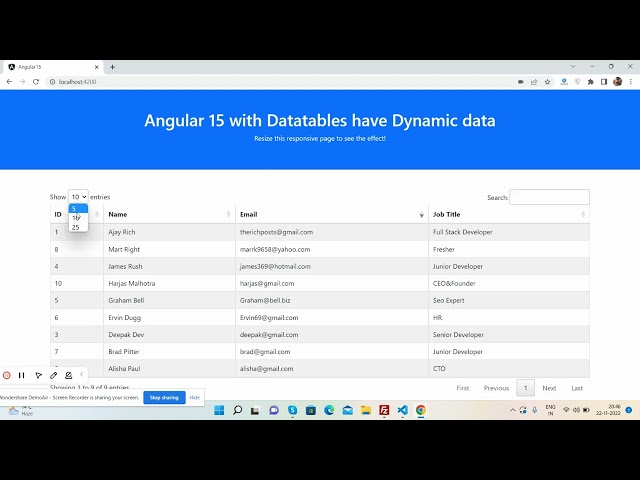This screenshot has height=480, width=640.
Task: Open Chrome from taskbar
Action: 421,410
